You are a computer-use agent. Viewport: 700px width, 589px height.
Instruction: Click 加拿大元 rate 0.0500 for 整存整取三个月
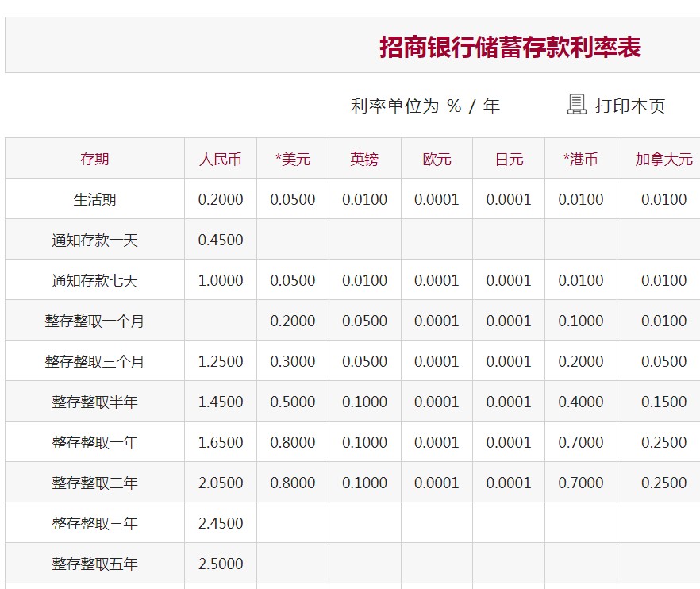[663, 361]
